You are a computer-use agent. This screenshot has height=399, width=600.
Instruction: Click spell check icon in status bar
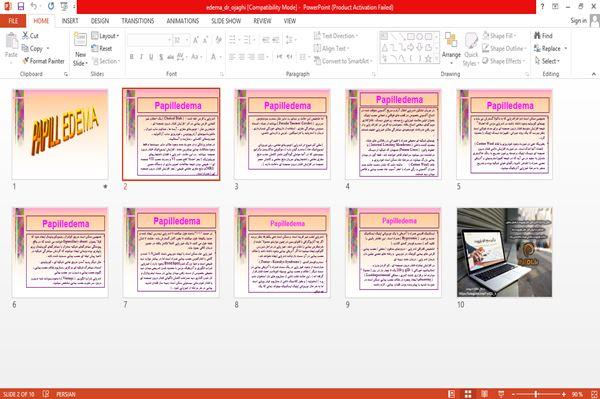click(x=46, y=394)
